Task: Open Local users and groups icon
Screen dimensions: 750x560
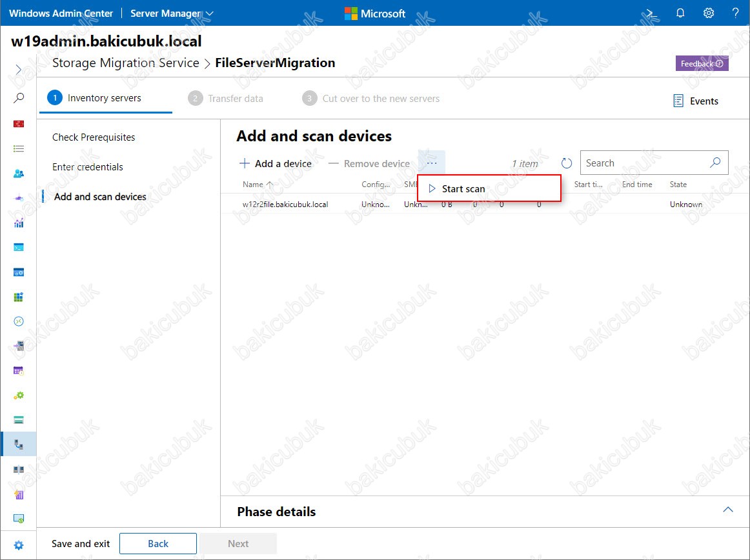Action: coord(19,173)
